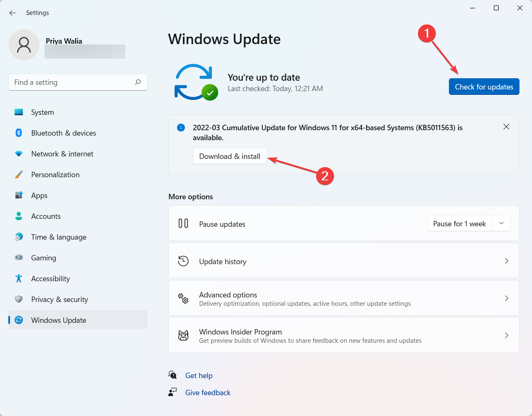
Task: Open Accounts settings label
Action: (x=46, y=216)
